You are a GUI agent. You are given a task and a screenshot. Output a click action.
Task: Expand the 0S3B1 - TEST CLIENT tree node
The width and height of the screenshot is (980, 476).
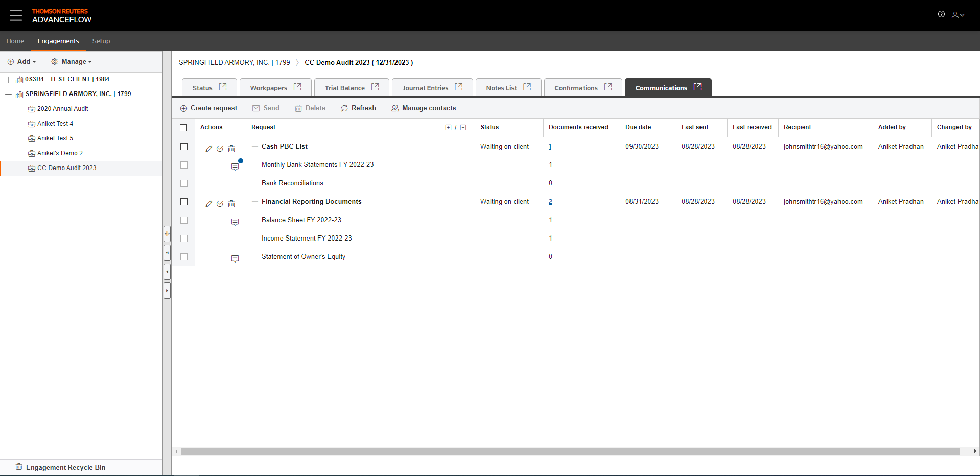pos(8,80)
